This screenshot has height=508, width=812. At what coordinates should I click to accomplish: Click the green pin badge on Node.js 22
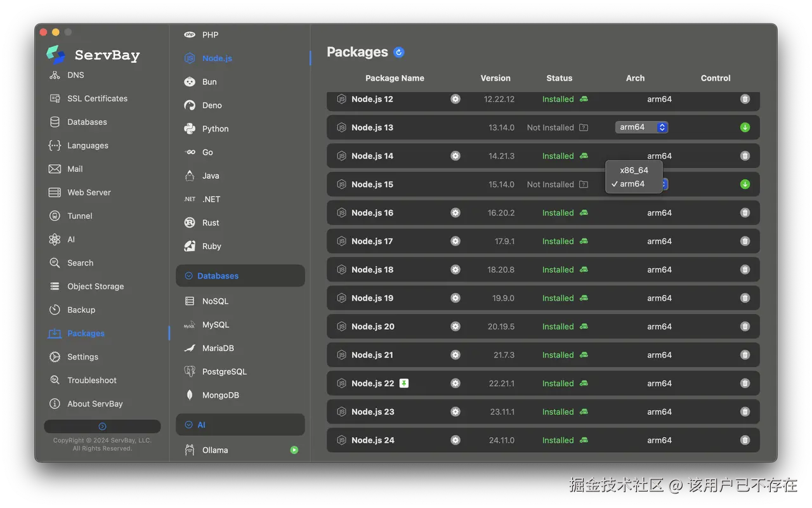404,383
